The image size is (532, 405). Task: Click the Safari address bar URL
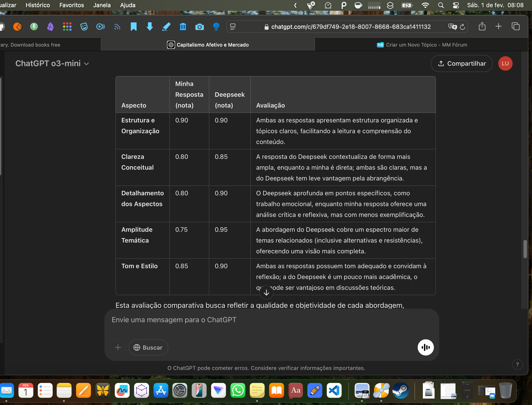351,27
